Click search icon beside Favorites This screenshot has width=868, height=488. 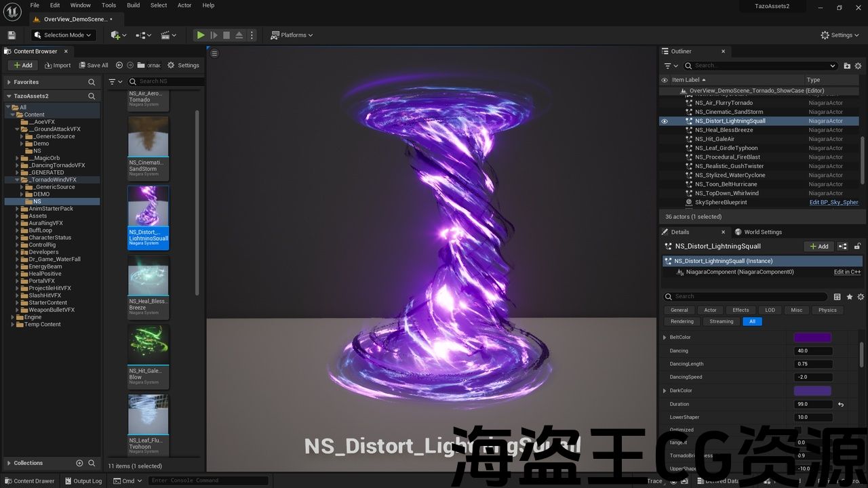click(92, 82)
